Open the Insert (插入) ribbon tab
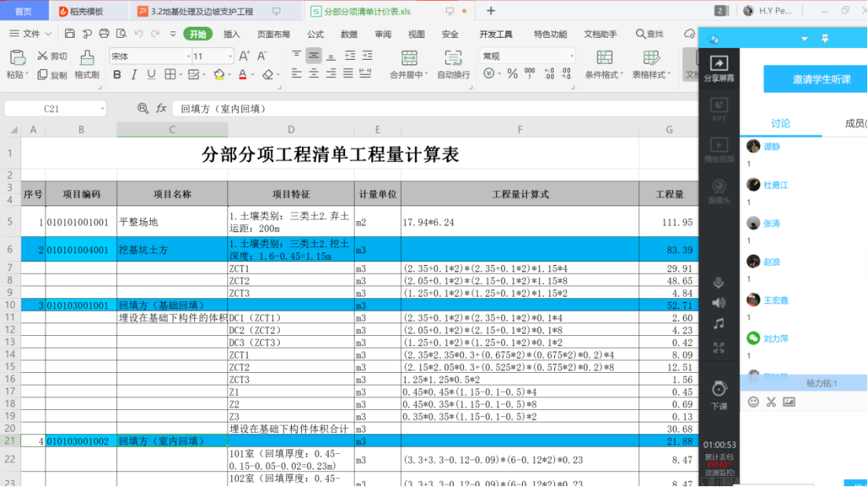Viewport: 868px width, 487px height. click(232, 34)
